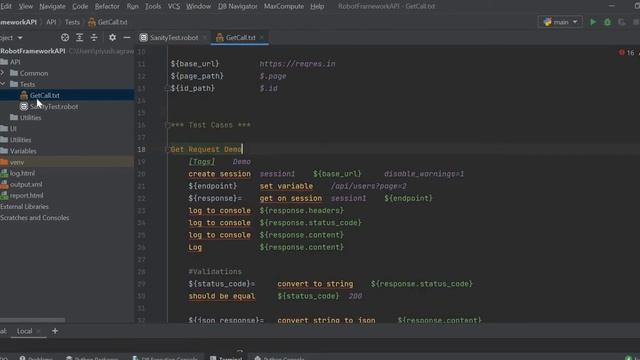Image resolution: width=640 pixels, height=360 pixels.
Task: Click API breadcrumb in navigation bar
Action: coord(51,22)
